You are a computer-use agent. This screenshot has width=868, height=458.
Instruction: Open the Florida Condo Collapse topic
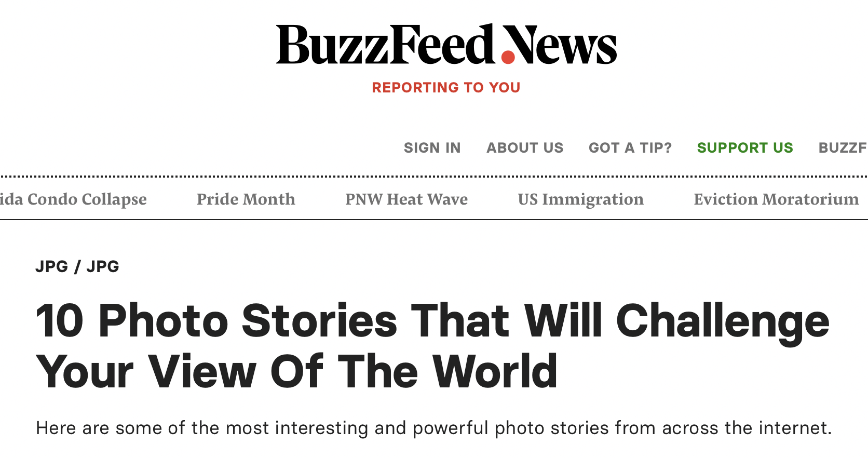coord(74,199)
